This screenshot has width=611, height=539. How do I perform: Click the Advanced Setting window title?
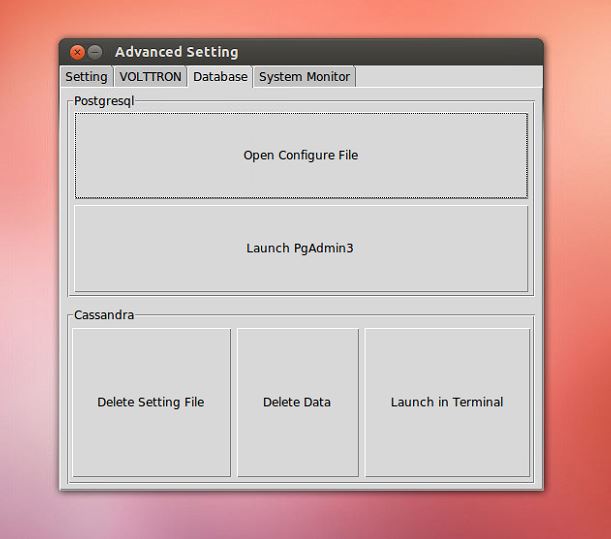click(177, 52)
